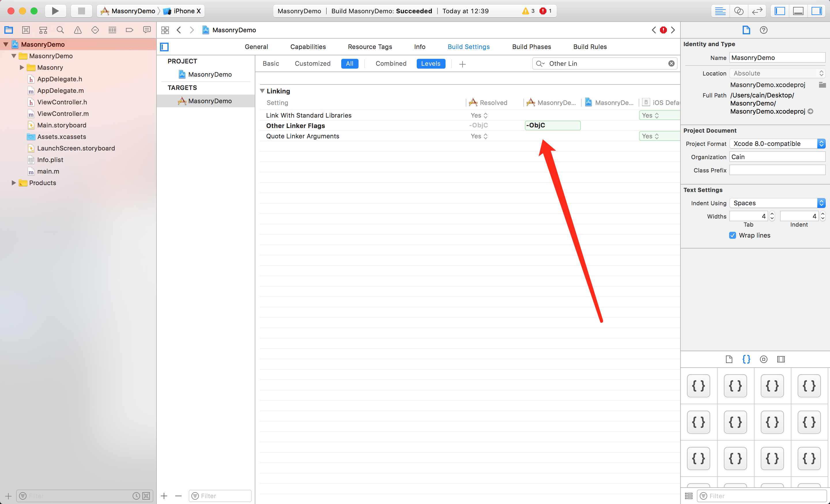Toggle the debug area panel

(x=798, y=11)
